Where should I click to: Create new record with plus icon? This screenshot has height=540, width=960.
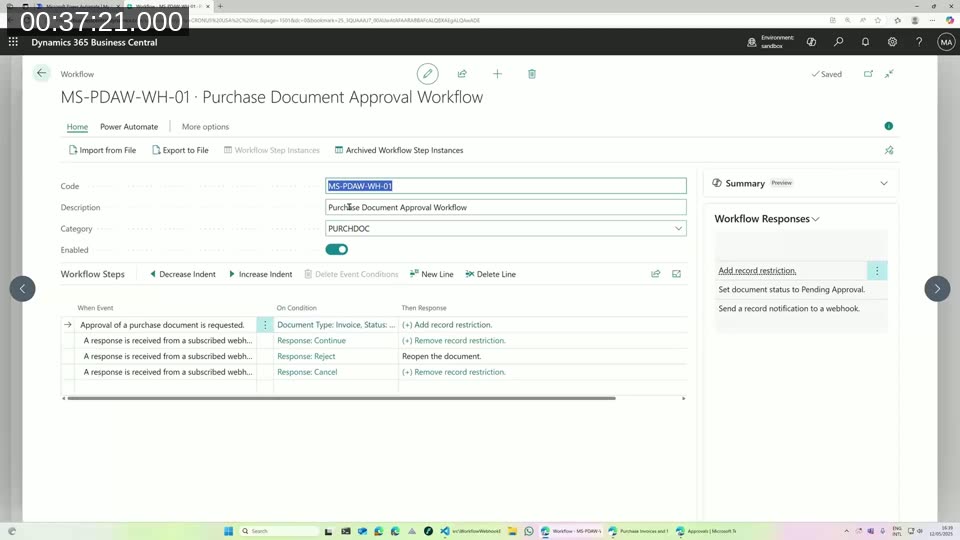(x=497, y=74)
